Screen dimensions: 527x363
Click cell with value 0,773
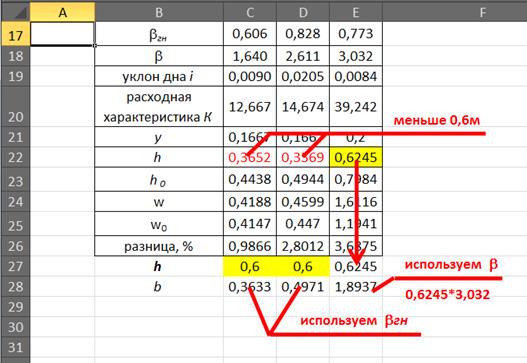pos(356,34)
